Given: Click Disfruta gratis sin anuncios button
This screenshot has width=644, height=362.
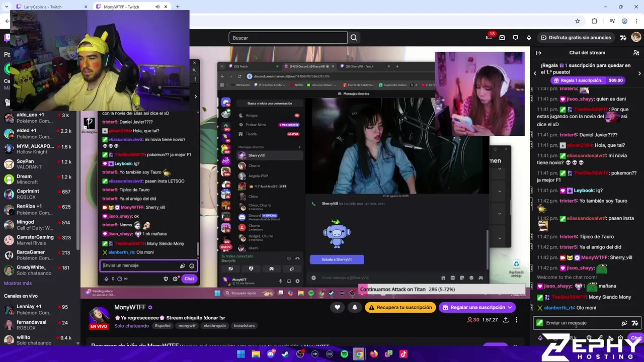Looking at the screenshot, I should tap(576, 37).
